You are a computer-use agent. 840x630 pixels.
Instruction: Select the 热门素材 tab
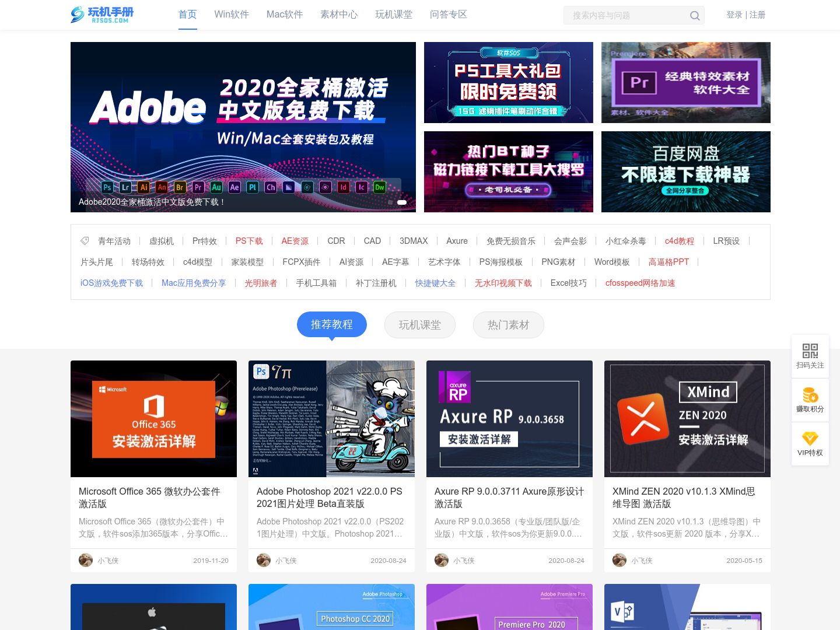click(508, 325)
